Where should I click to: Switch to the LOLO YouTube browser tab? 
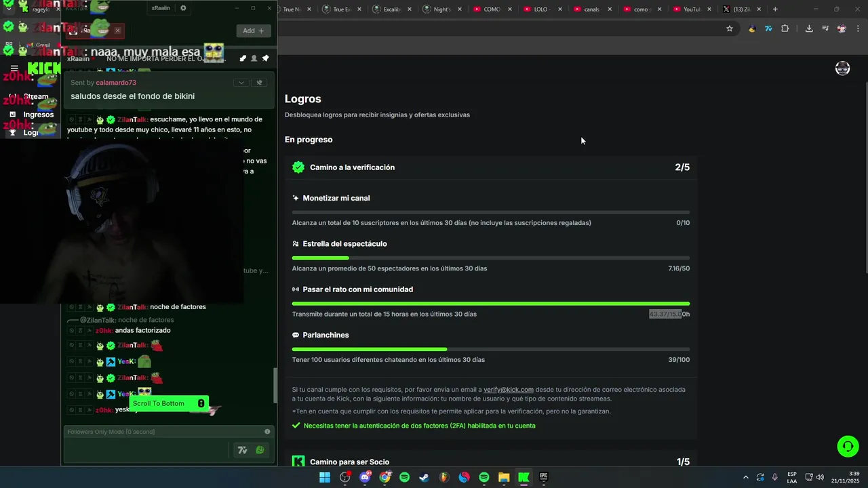544,9
